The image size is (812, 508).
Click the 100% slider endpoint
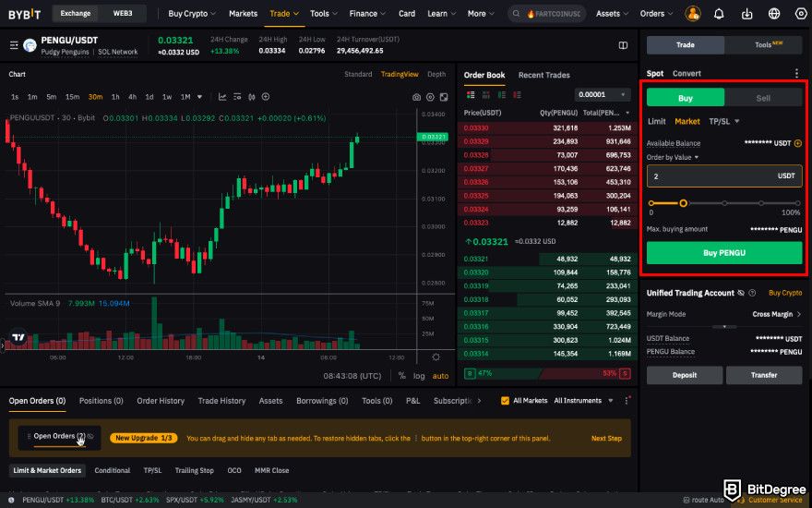798,203
